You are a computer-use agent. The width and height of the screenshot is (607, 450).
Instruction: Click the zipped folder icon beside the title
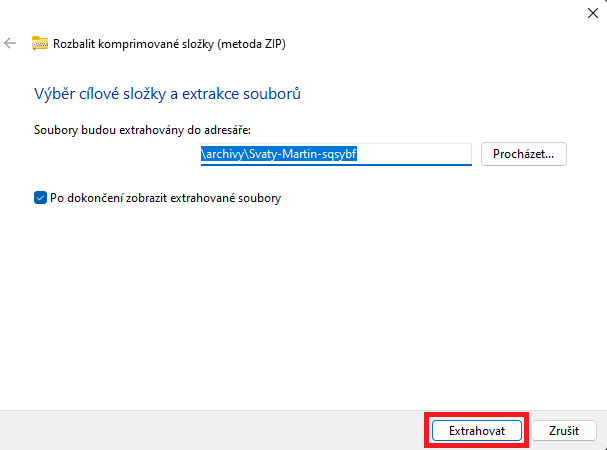click(40, 43)
